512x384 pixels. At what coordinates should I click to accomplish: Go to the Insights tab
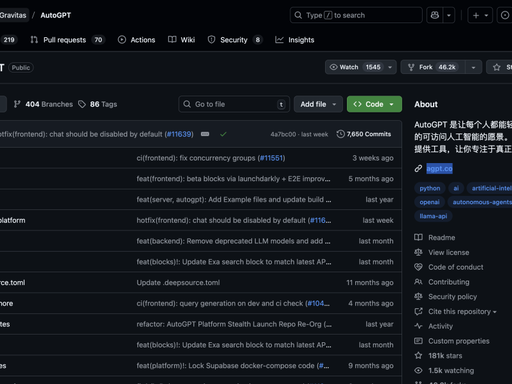[295, 40]
